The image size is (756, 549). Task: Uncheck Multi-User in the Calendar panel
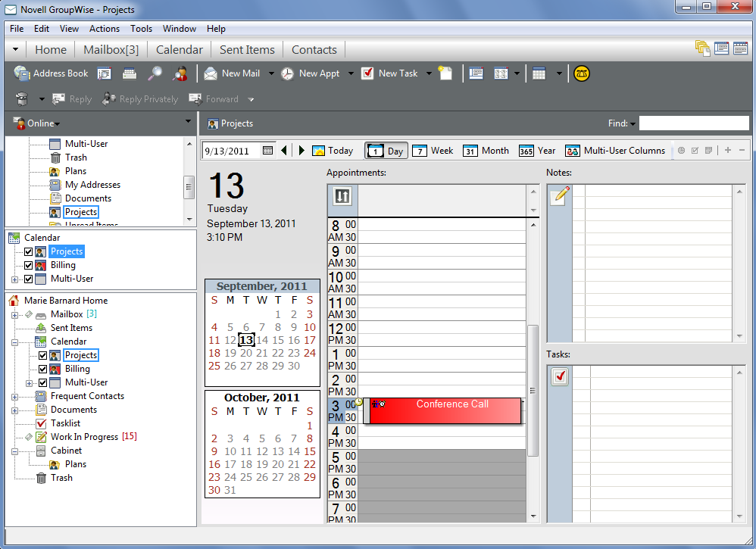(x=29, y=279)
